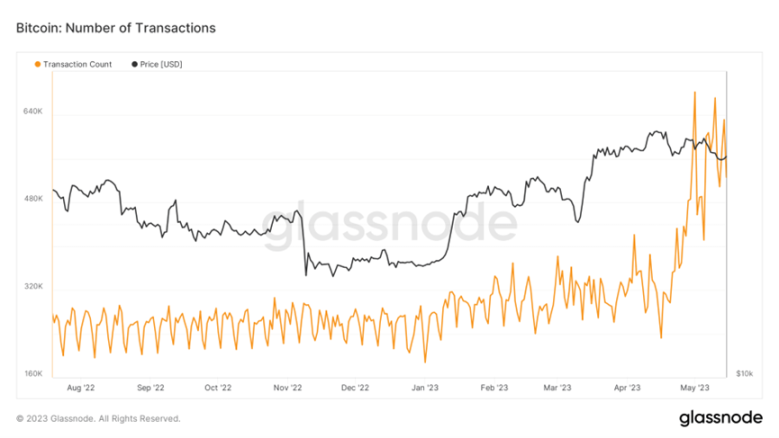The width and height of the screenshot is (779, 438).
Task: Click the 480K y-axis label
Action: [32, 199]
